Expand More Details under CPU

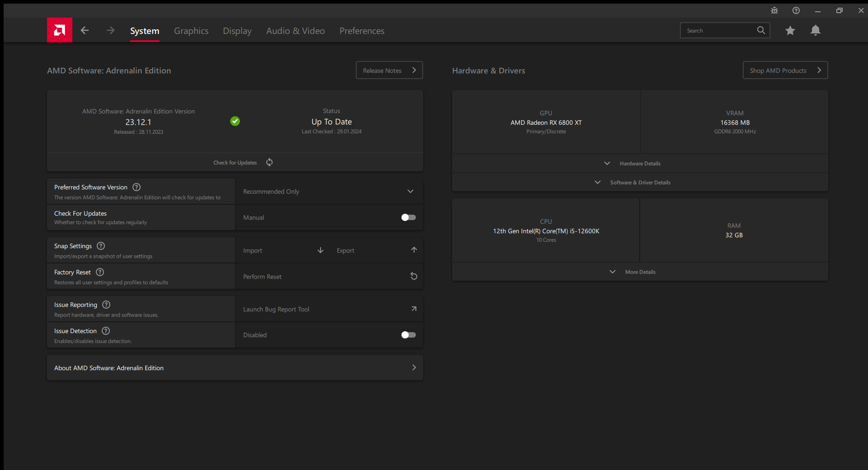point(640,272)
